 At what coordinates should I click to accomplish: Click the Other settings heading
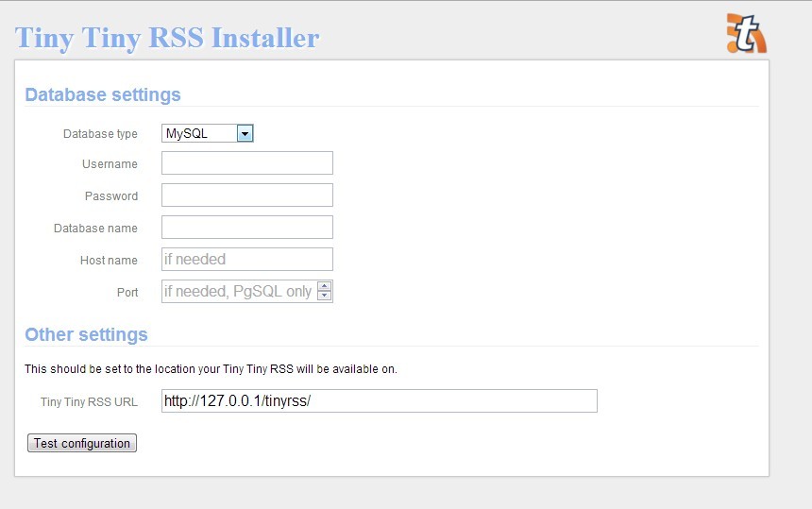click(86, 334)
